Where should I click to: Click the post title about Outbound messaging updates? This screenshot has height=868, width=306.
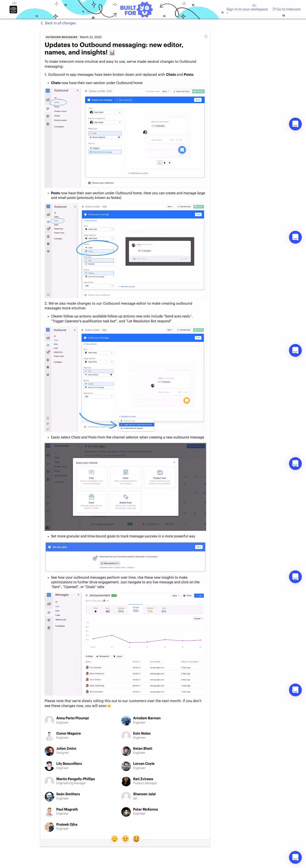tap(114, 49)
